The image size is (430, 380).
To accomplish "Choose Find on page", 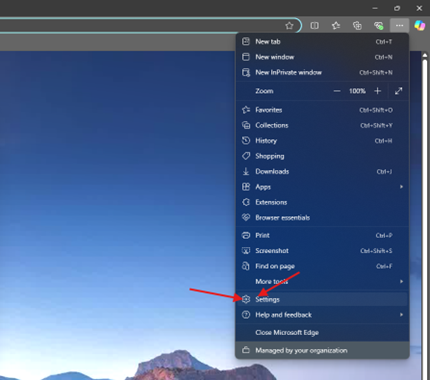I will click(322, 266).
